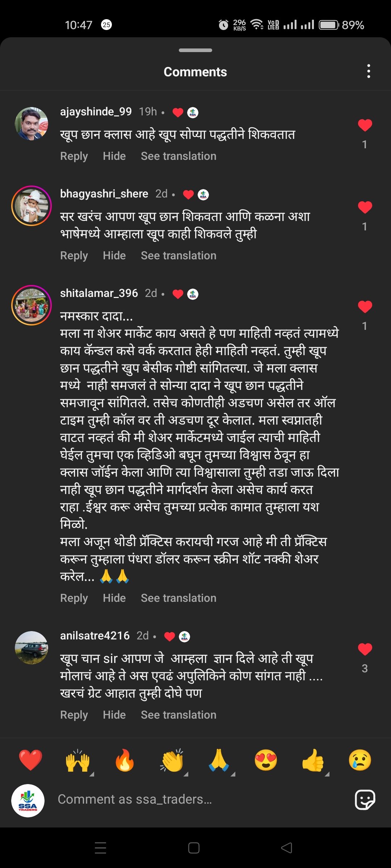Tap the raised hands emoji reaction
This screenshot has width=391, height=868.
(x=77, y=760)
